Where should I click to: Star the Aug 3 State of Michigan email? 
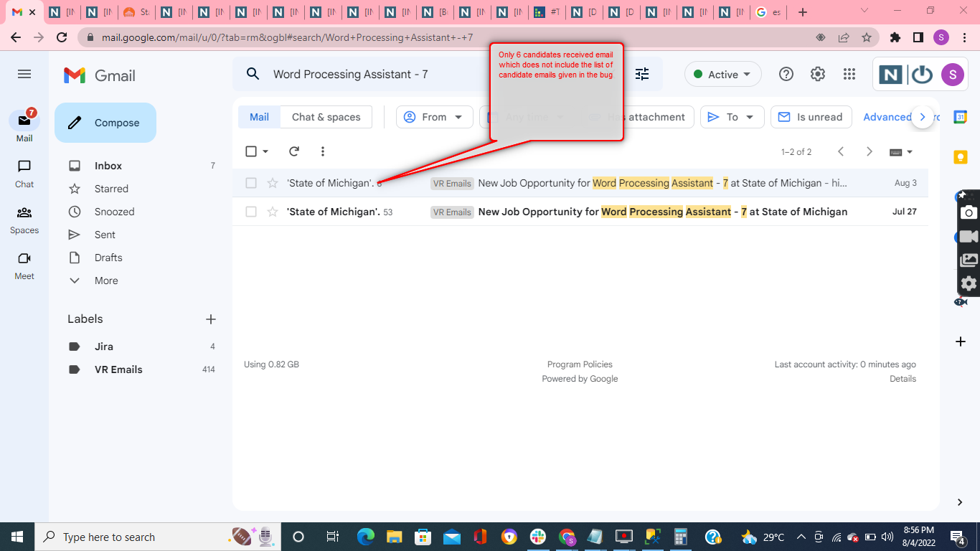pos(271,183)
